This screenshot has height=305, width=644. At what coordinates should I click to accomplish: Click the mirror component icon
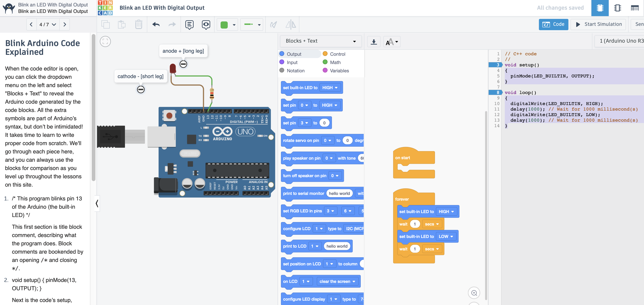290,24
